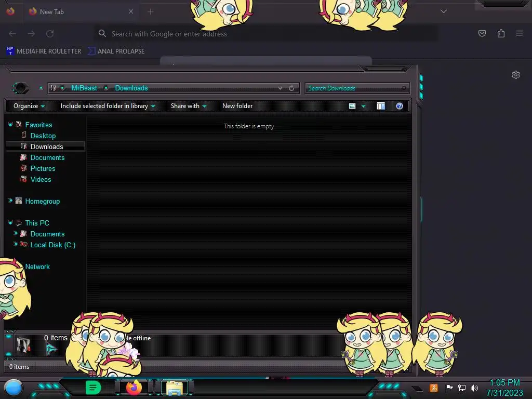532x399 pixels.
Task: Reload the page in Firefox
Action: pos(50,34)
